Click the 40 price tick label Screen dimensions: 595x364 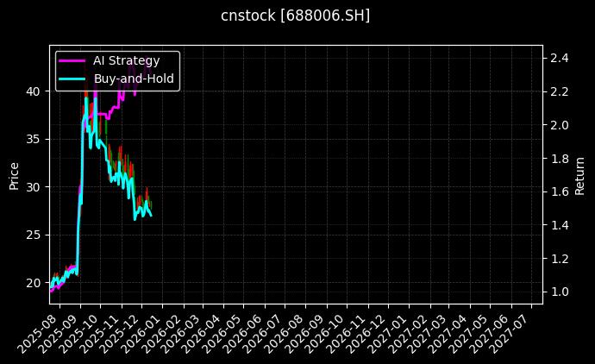point(34,91)
